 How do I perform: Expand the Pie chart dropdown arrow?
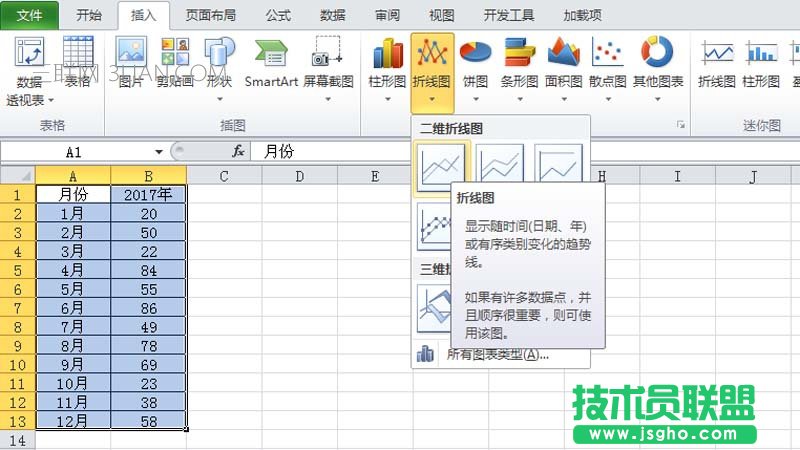coord(476,99)
